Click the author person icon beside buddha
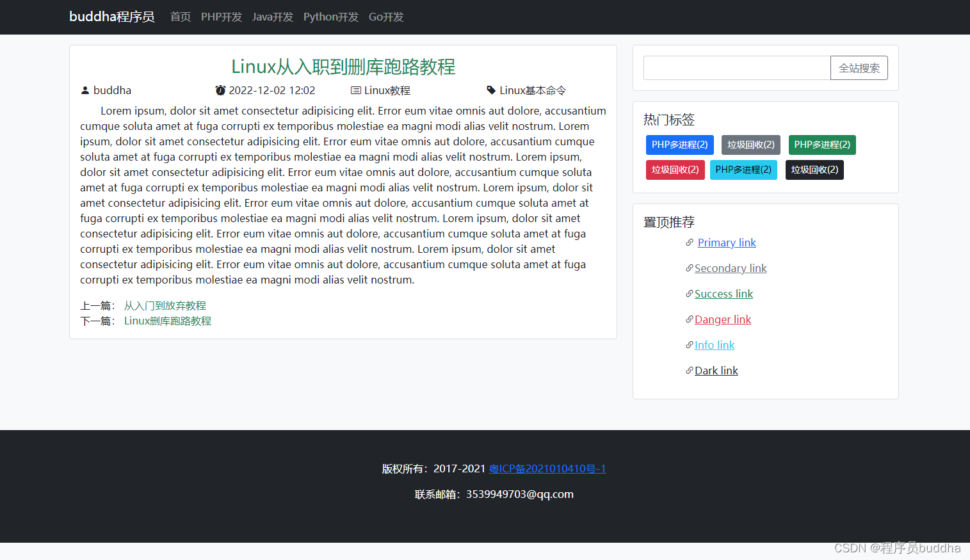Viewport: 970px width, 560px height. click(85, 90)
